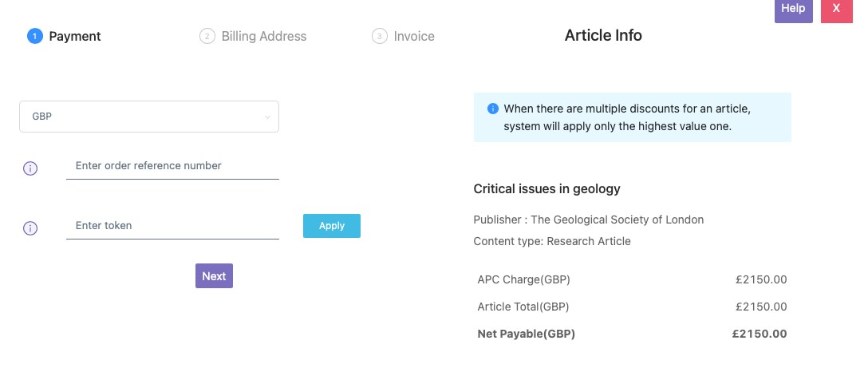868x380 pixels.
Task: Click the Critical issues in geology title
Action: (547, 189)
